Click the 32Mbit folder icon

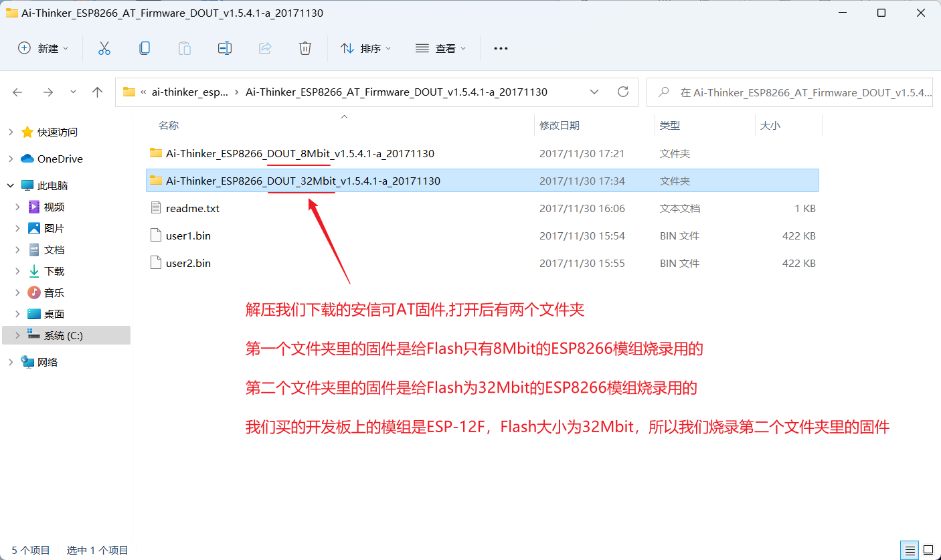156,181
